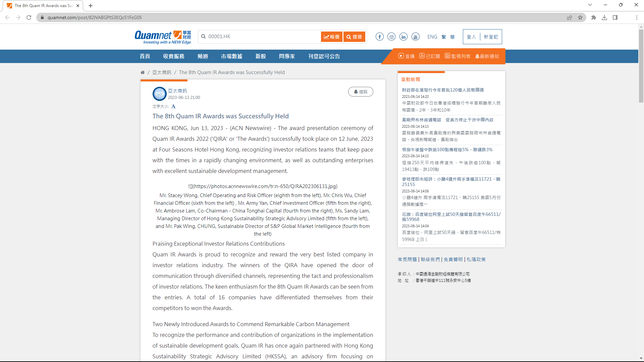The height and width of the screenshot is (362, 644).
Task: Open the tab search dropdown arrow
Action: [x=590, y=5]
